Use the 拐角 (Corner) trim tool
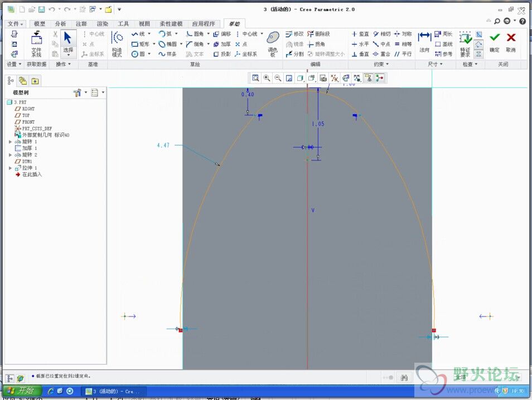Image resolution: width=532 pixels, height=400 pixels. 316,44
